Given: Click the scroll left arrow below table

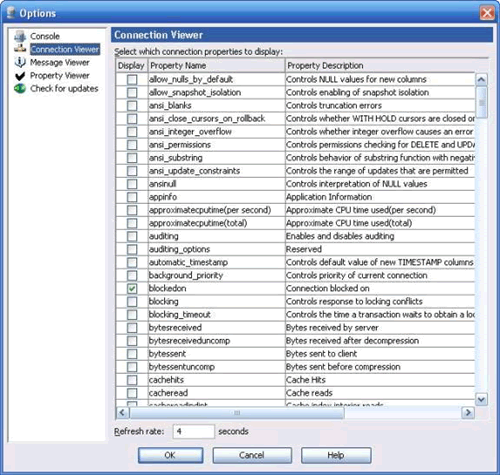Looking at the screenshot, I should coord(122,413).
